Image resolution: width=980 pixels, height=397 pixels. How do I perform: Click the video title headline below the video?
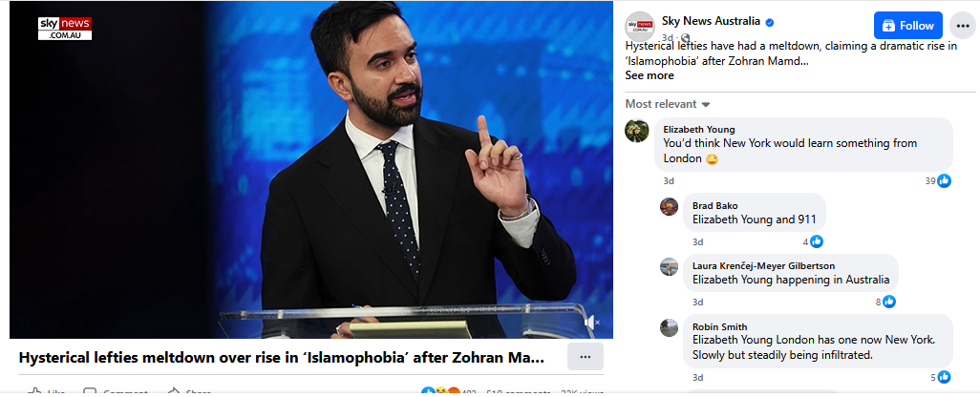tap(282, 358)
